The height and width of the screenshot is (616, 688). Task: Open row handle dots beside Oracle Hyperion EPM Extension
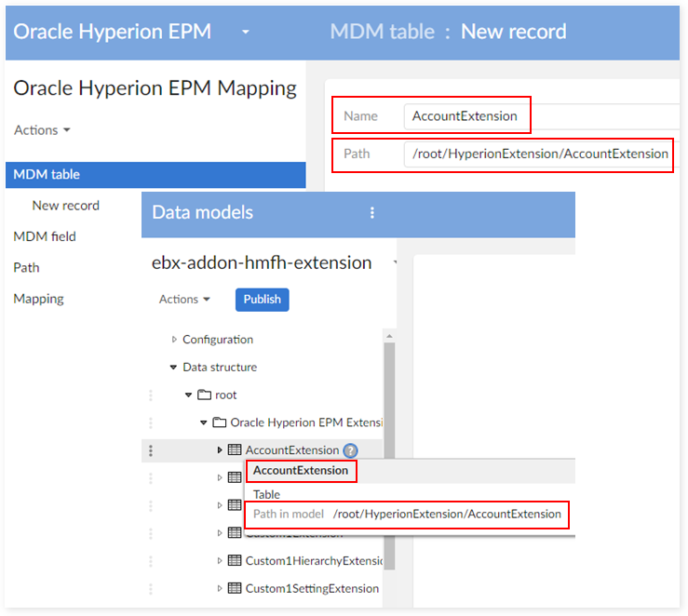click(x=151, y=422)
